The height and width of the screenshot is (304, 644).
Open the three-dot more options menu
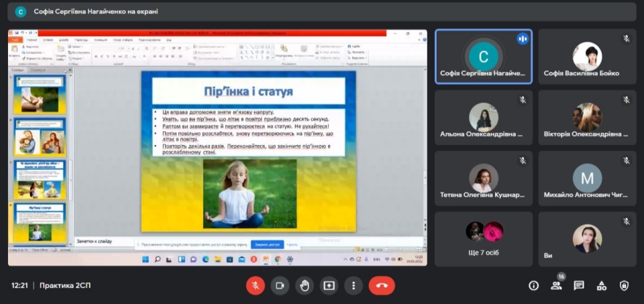tap(354, 285)
